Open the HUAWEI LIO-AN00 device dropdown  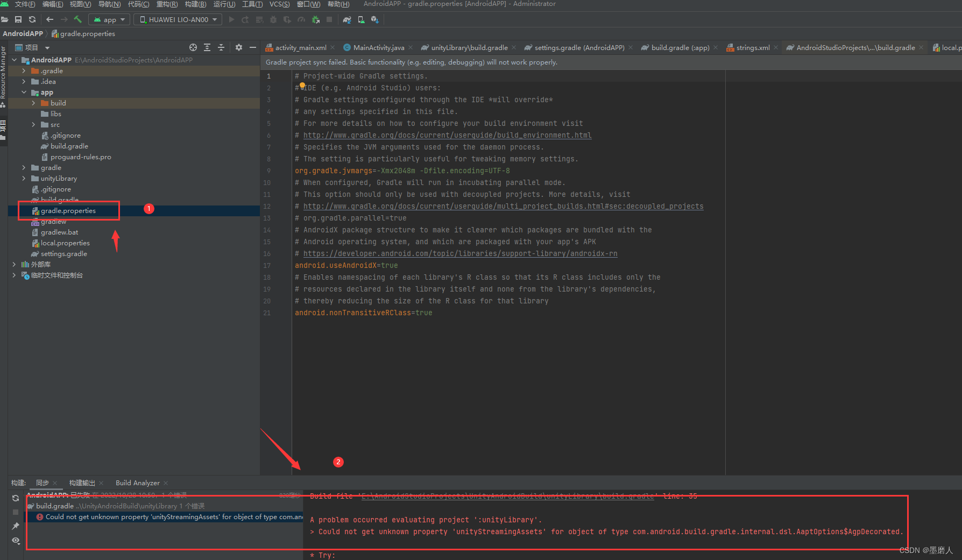(x=178, y=19)
